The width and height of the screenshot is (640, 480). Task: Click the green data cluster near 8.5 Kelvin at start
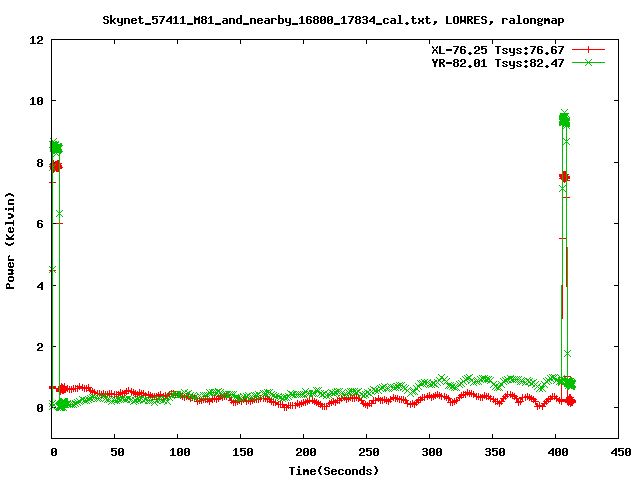click(56, 147)
